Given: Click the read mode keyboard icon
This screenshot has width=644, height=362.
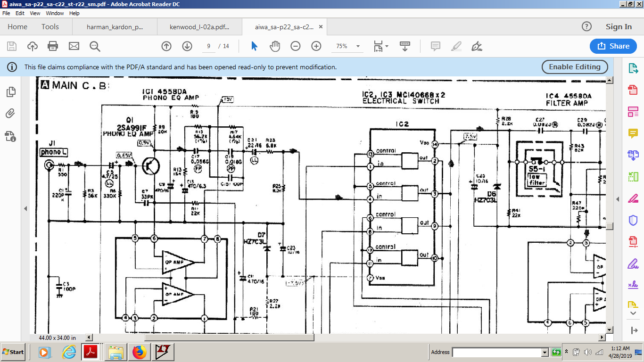Looking at the screenshot, I should [405, 46].
